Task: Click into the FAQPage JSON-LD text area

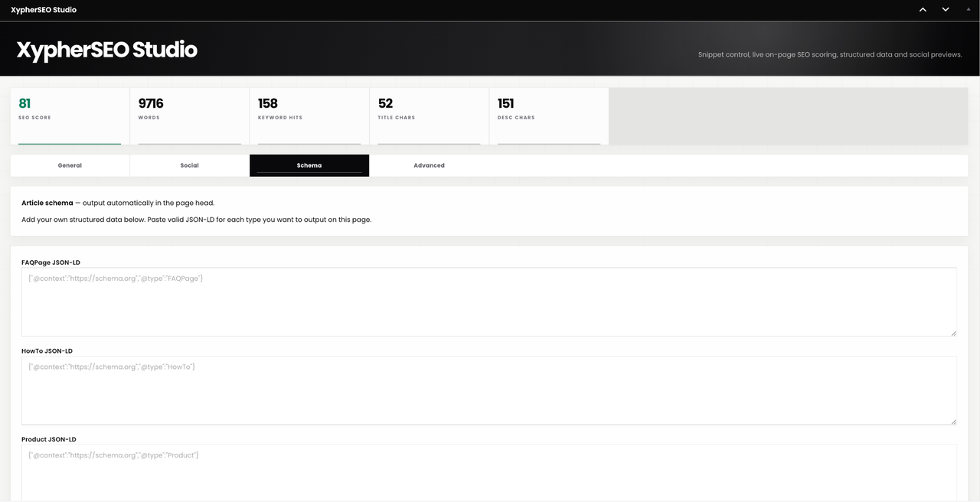Action: point(489,302)
